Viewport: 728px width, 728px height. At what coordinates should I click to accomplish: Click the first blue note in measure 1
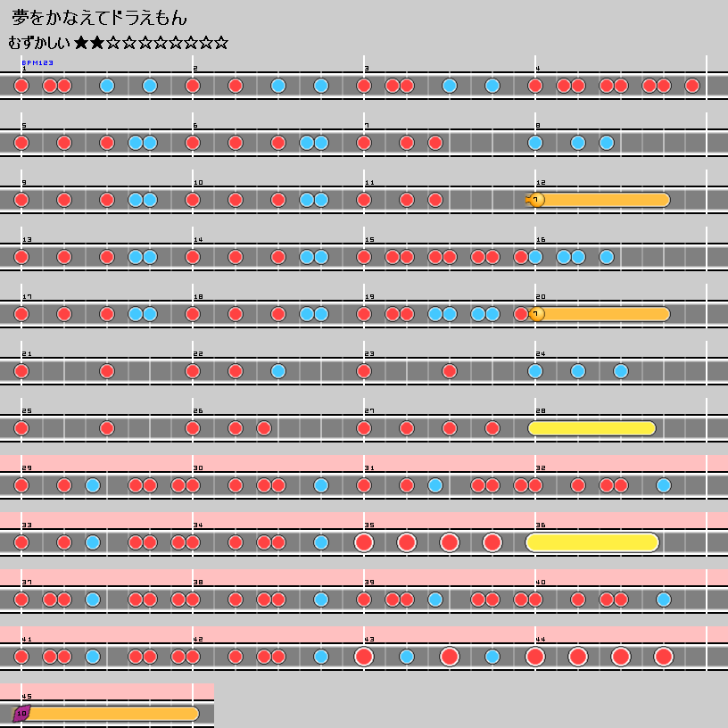[107, 86]
